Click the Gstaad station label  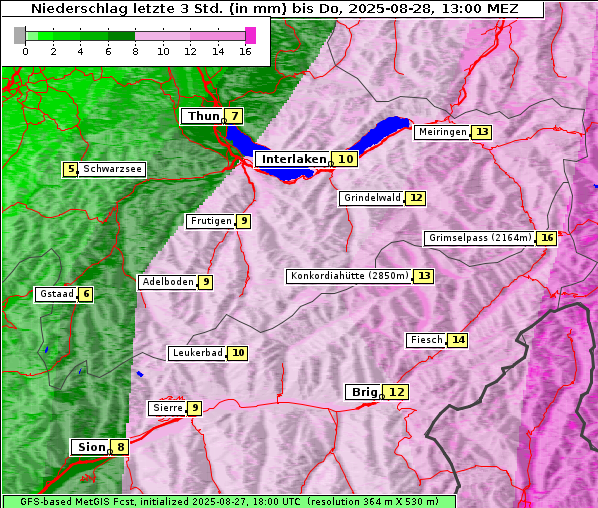pos(57,294)
